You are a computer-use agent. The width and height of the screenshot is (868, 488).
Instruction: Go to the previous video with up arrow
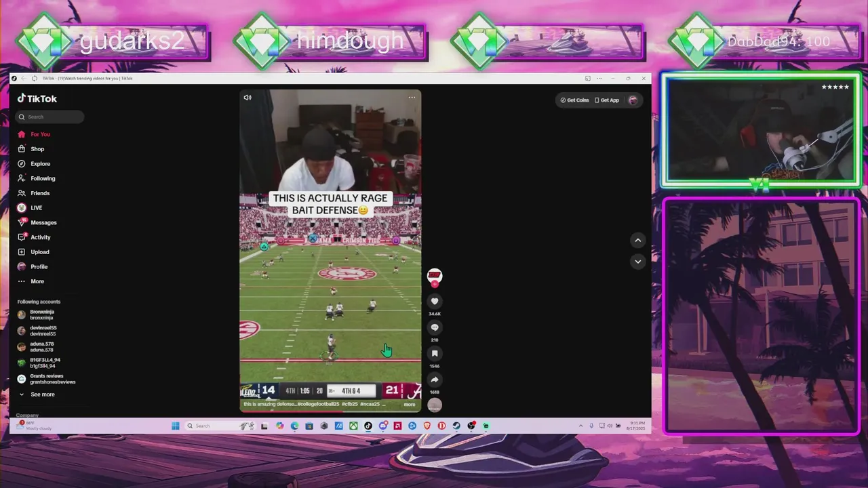pyautogui.click(x=637, y=240)
